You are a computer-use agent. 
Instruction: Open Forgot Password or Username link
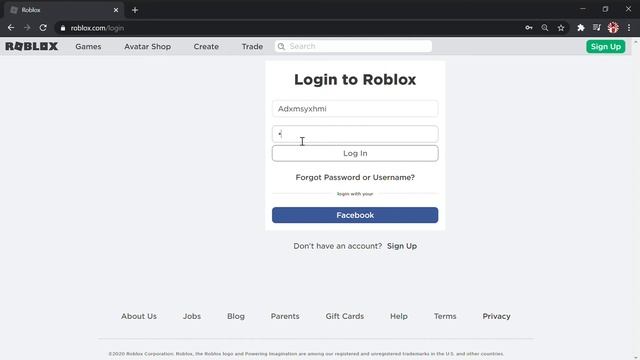tap(355, 178)
